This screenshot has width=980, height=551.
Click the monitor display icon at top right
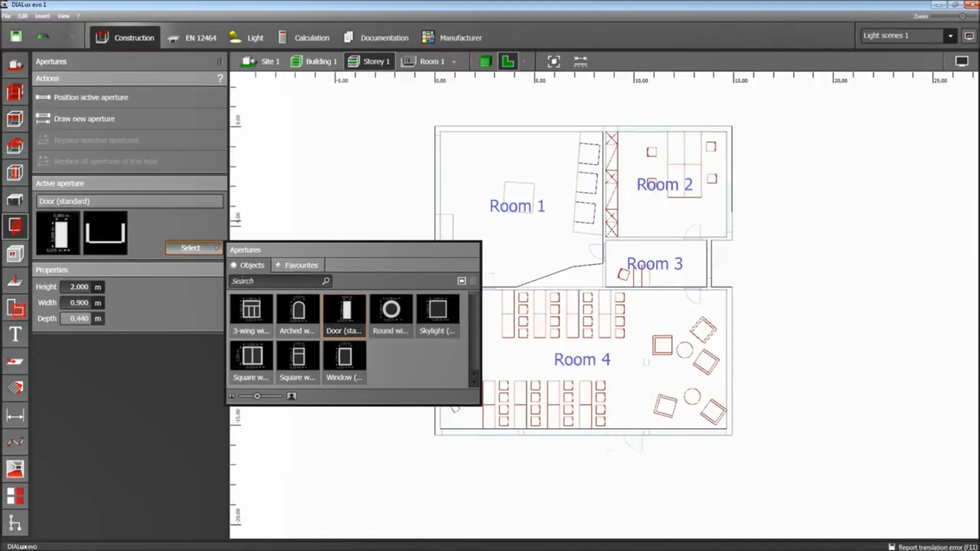pyautogui.click(x=962, y=62)
